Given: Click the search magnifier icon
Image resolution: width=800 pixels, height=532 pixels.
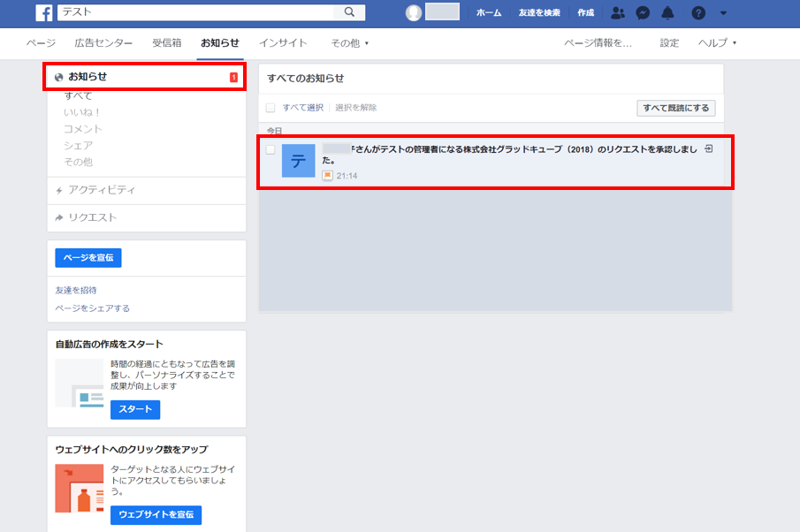Looking at the screenshot, I should click(x=349, y=12).
